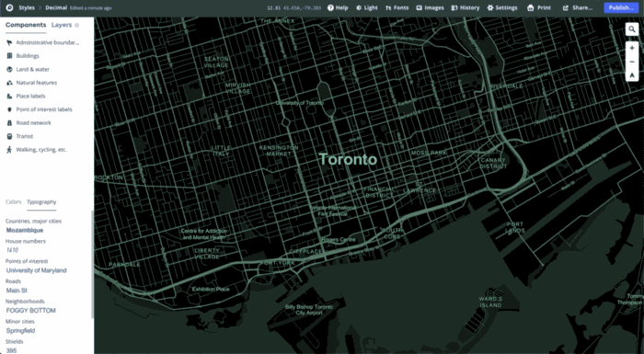
Task: Click the Place labels icon
Action: coord(9,97)
